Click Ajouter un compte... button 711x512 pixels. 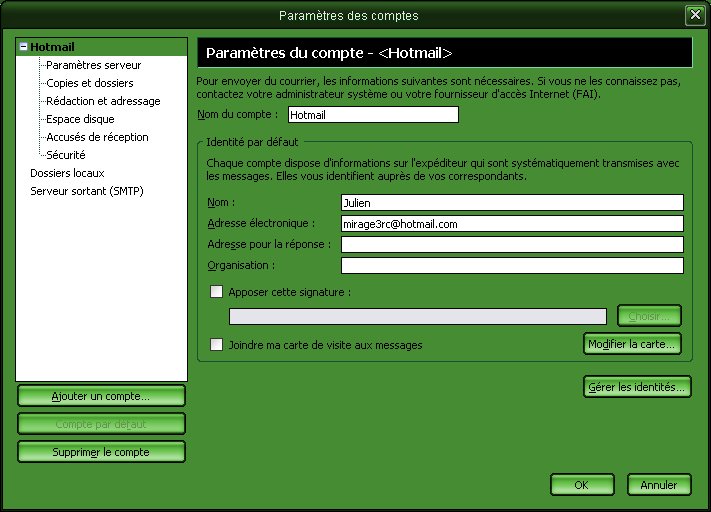coord(101,396)
